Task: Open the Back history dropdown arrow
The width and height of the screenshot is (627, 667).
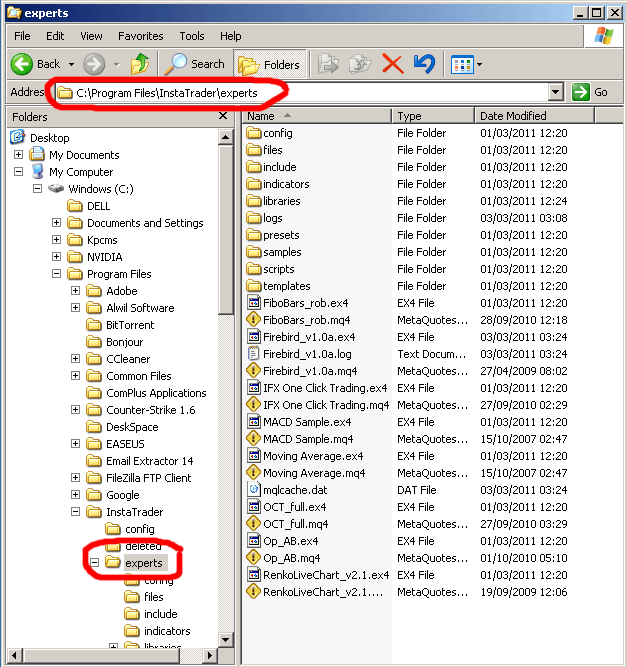Action: (x=71, y=65)
